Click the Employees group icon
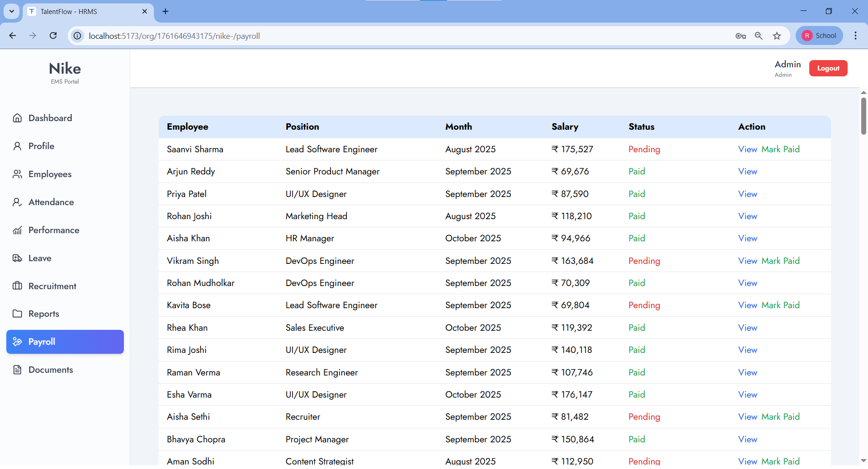Screen dimensions: 868x469 tap(17, 174)
